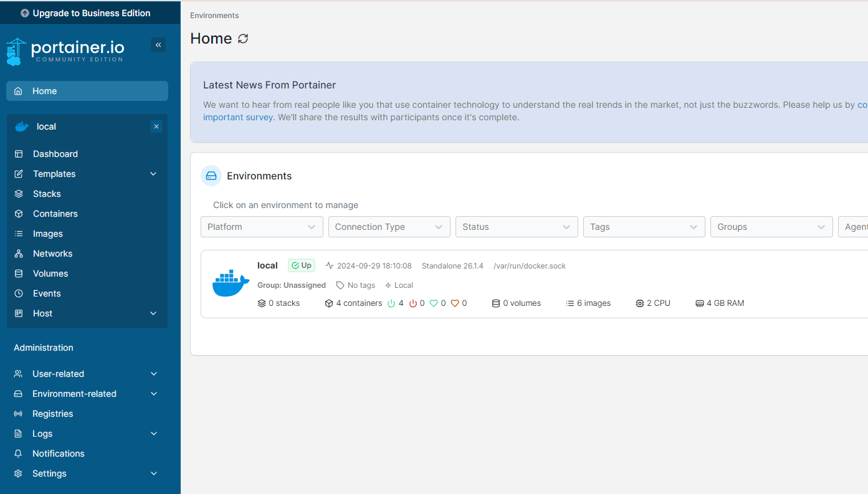The height and width of the screenshot is (494, 868).
Task: Expand the Host submenu chevron
Action: point(153,313)
